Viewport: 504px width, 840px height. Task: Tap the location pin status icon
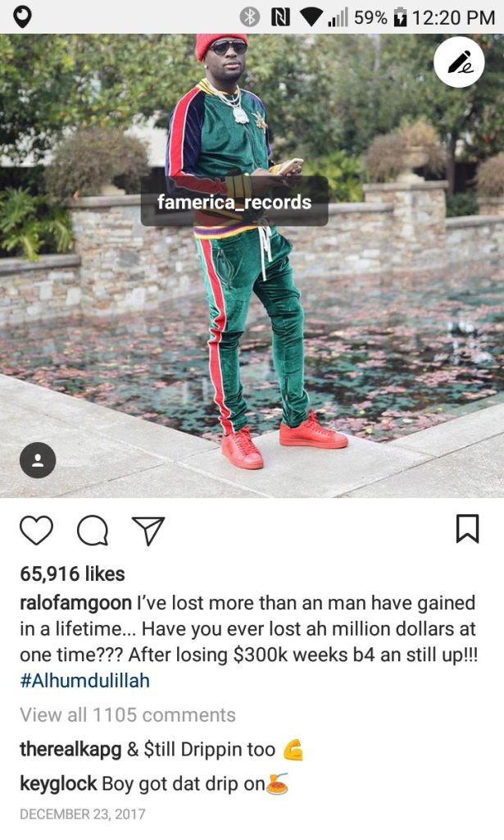tap(22, 17)
